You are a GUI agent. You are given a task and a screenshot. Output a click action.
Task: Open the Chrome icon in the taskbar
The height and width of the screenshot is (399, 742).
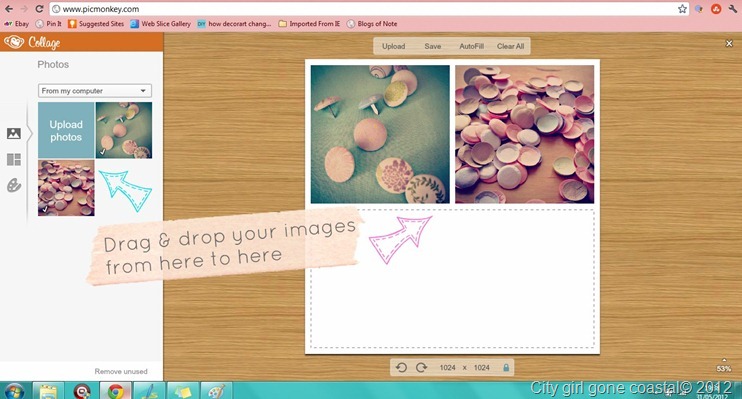click(115, 391)
